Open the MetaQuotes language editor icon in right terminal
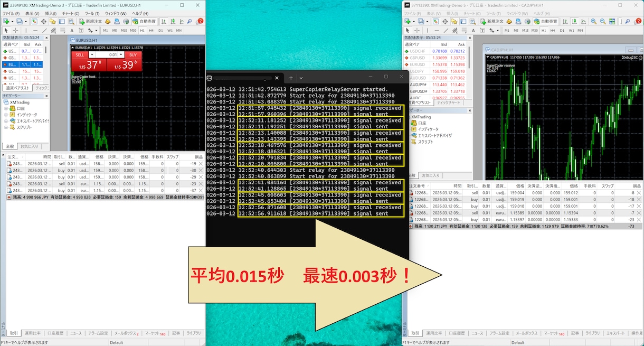644x346 pixels. tap(509, 22)
